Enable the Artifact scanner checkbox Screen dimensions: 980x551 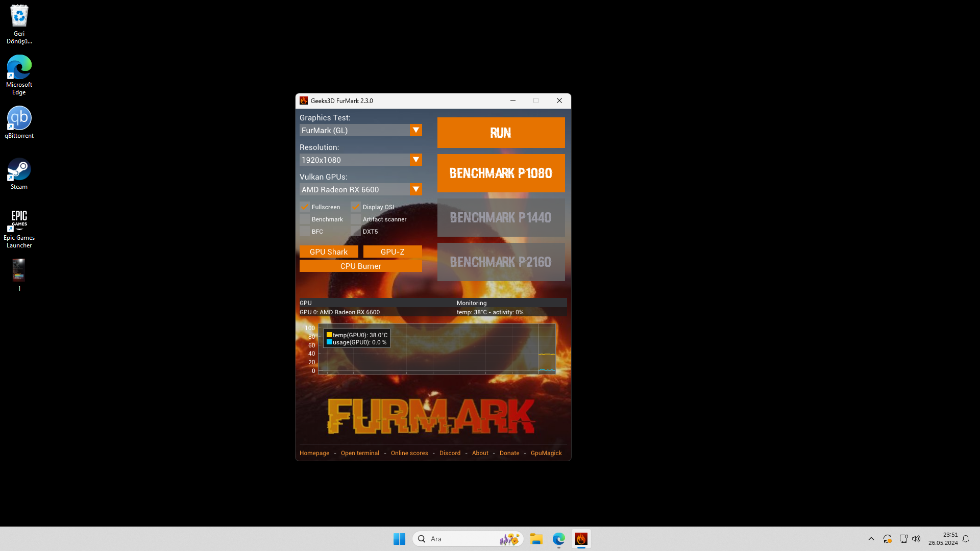tap(356, 219)
